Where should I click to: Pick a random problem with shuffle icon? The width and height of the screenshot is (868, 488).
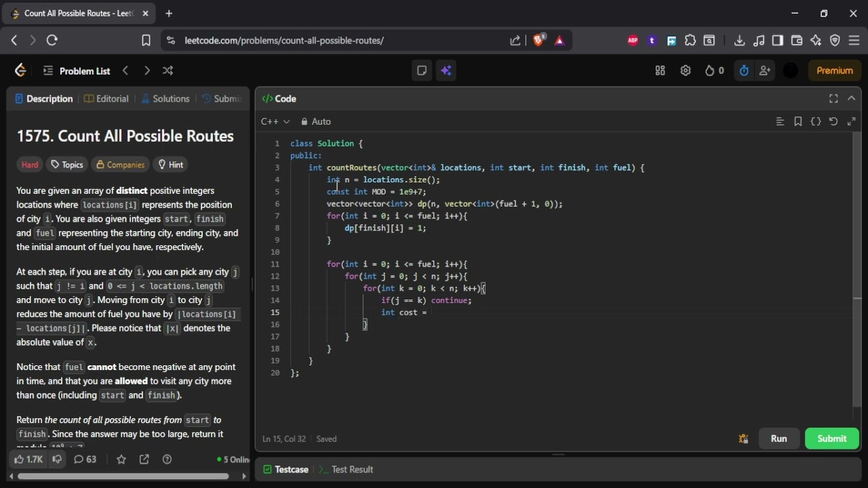[167, 70]
